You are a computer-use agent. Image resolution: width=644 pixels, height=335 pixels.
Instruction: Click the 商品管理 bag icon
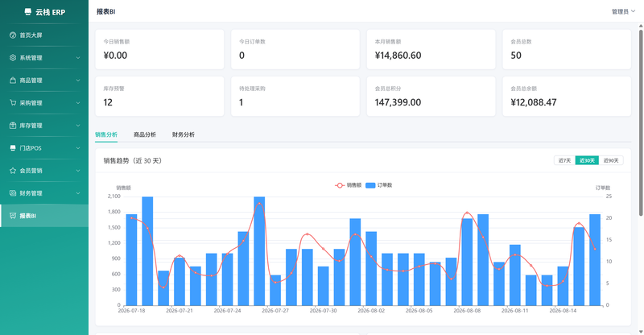click(x=13, y=81)
